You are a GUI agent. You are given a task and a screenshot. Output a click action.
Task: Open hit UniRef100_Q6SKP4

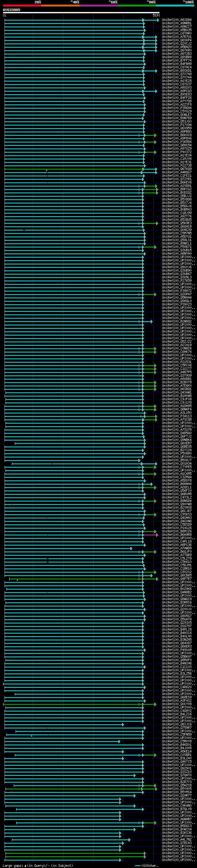pos(177,40)
